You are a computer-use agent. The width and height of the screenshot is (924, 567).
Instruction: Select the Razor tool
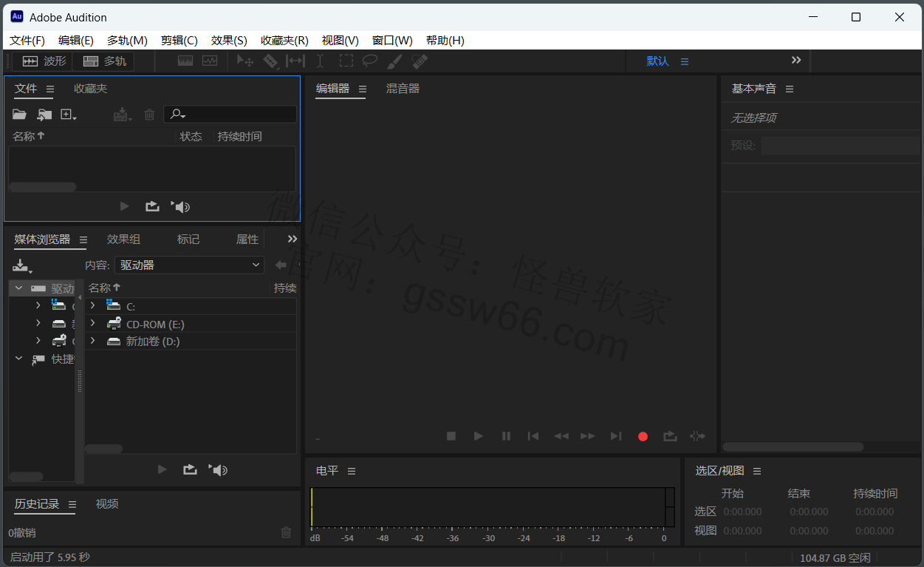tap(270, 61)
